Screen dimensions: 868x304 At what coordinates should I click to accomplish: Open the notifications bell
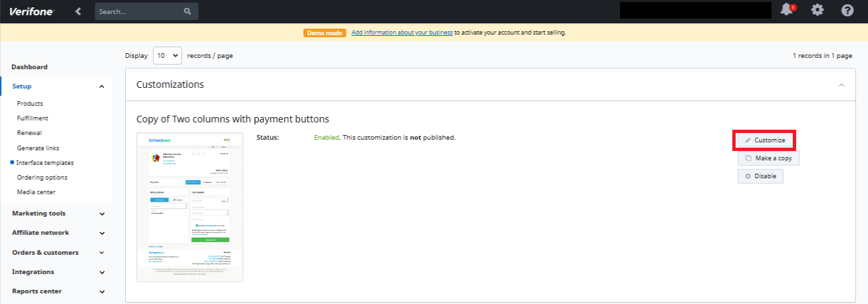(787, 10)
